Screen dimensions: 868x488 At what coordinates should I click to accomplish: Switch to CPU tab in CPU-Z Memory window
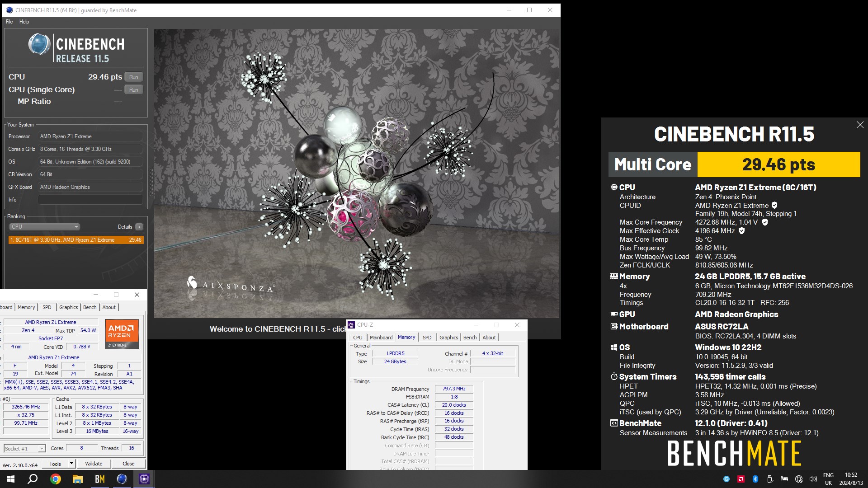(358, 338)
